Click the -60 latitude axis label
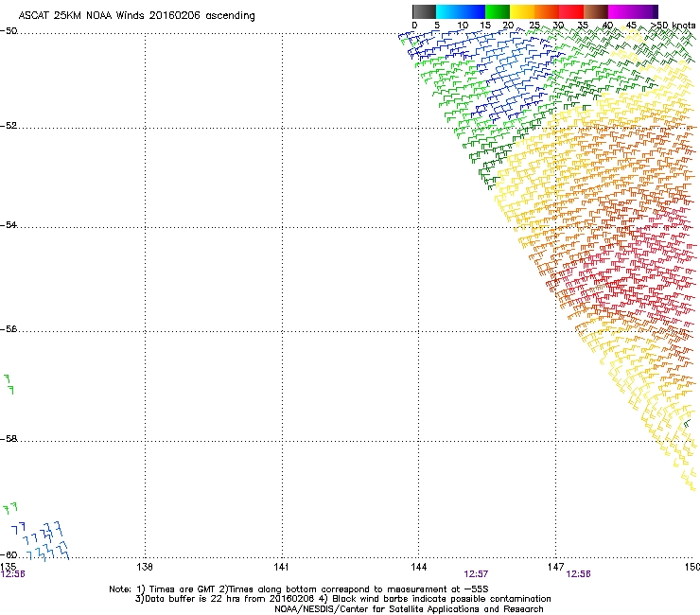 click(x=9, y=554)
